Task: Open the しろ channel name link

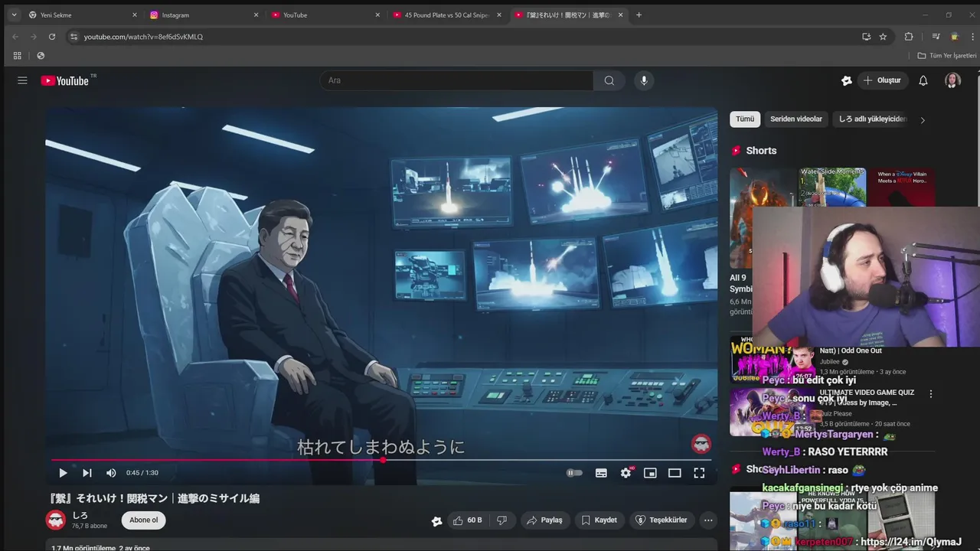Action: 80,516
